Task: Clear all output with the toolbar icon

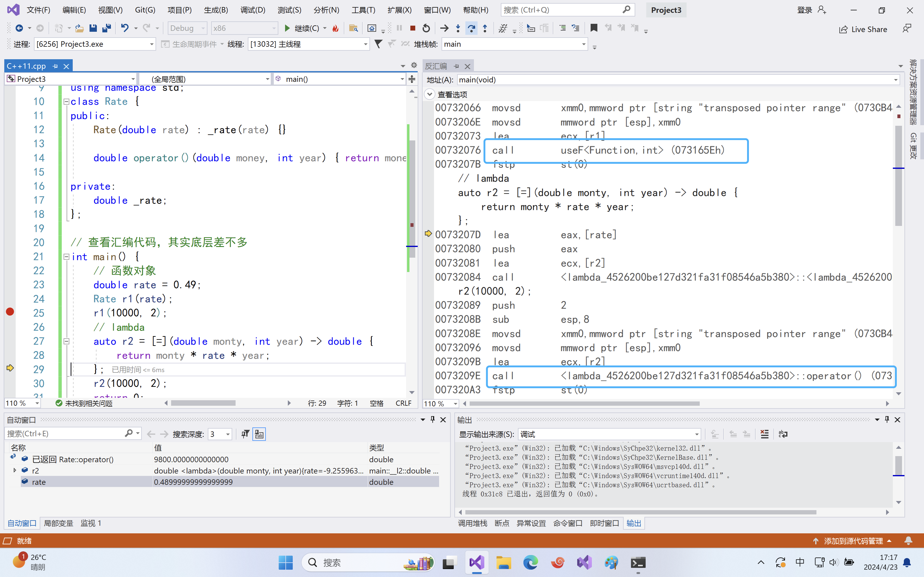Action: coord(765,434)
